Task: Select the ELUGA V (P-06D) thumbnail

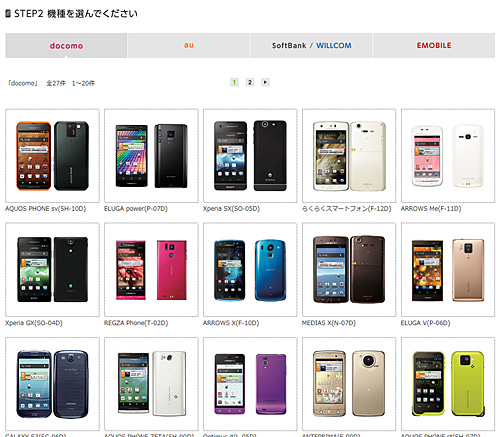Action: click(448, 270)
